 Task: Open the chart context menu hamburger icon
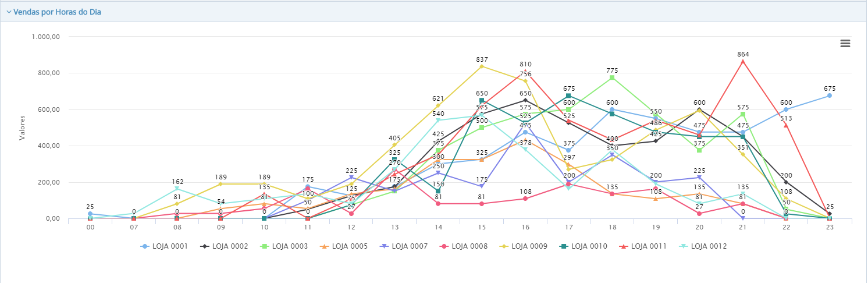(845, 43)
